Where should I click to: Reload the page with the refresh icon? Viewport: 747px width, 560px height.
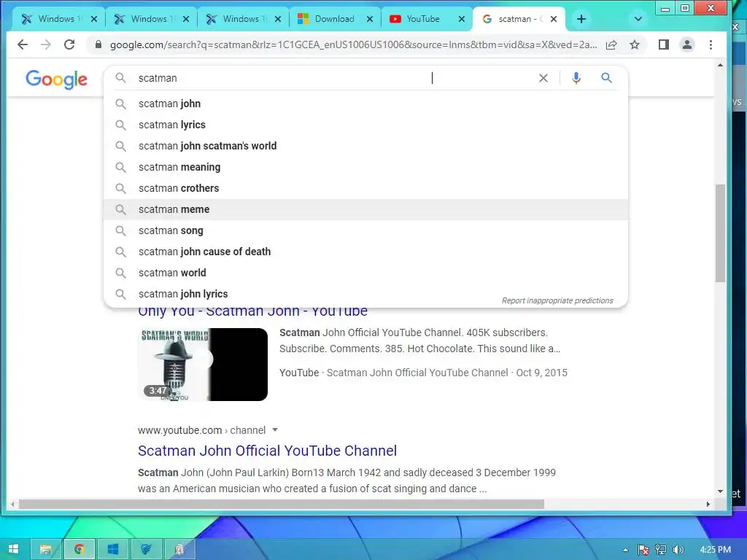(x=69, y=44)
